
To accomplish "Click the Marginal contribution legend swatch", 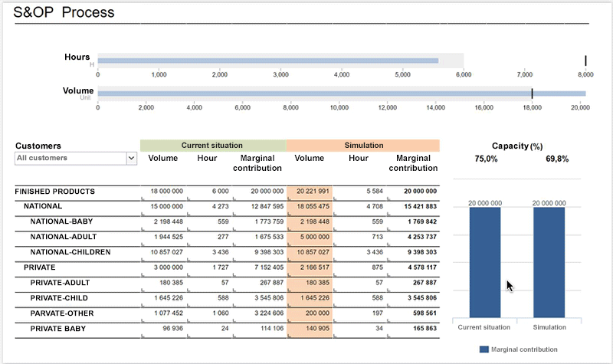I will tap(484, 349).
